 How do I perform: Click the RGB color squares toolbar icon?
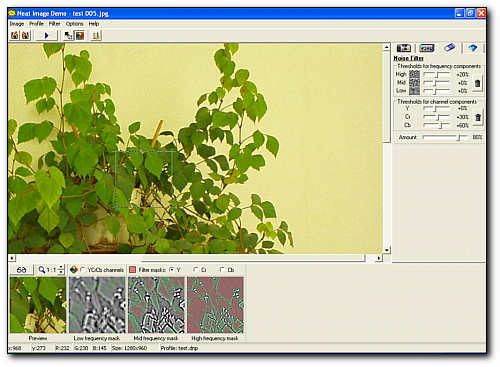[x=80, y=35]
